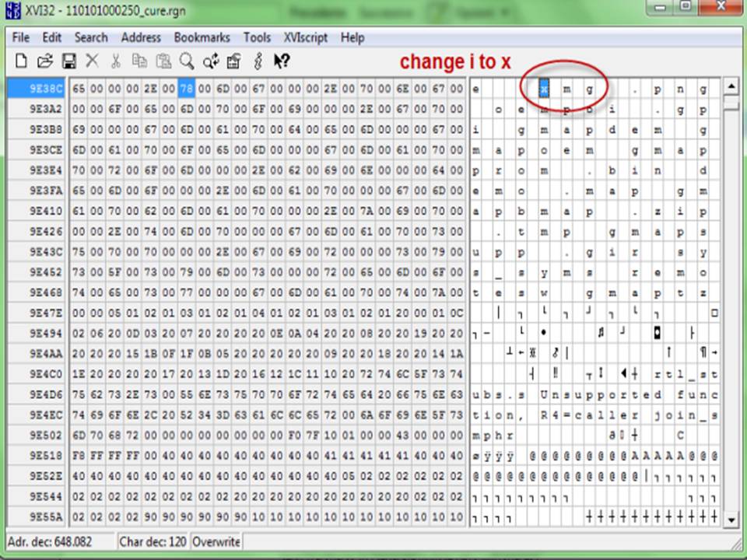Image resolution: width=747 pixels, height=560 pixels.
Task: Maximize the XVI32 window
Action: coord(686,6)
